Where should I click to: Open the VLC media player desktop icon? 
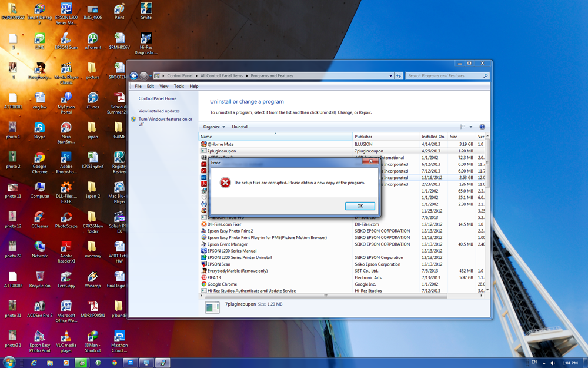click(x=66, y=342)
